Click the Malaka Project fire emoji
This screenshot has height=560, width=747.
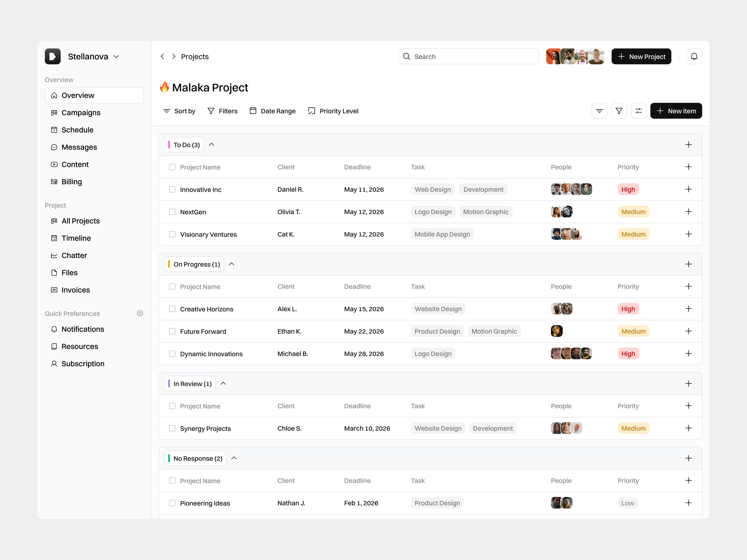pyautogui.click(x=165, y=87)
